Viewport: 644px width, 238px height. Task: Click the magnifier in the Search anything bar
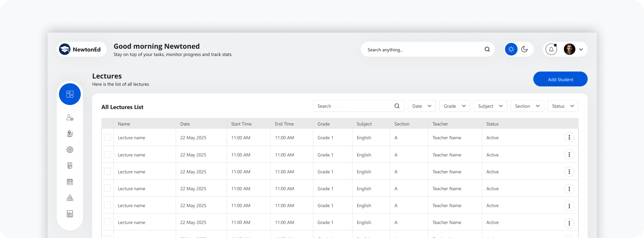click(x=487, y=49)
